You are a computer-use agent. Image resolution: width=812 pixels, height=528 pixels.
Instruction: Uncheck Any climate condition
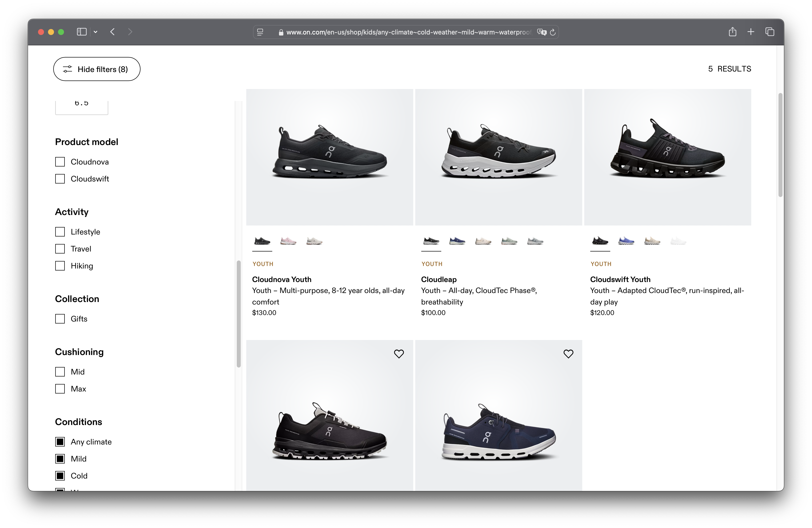[60, 442]
